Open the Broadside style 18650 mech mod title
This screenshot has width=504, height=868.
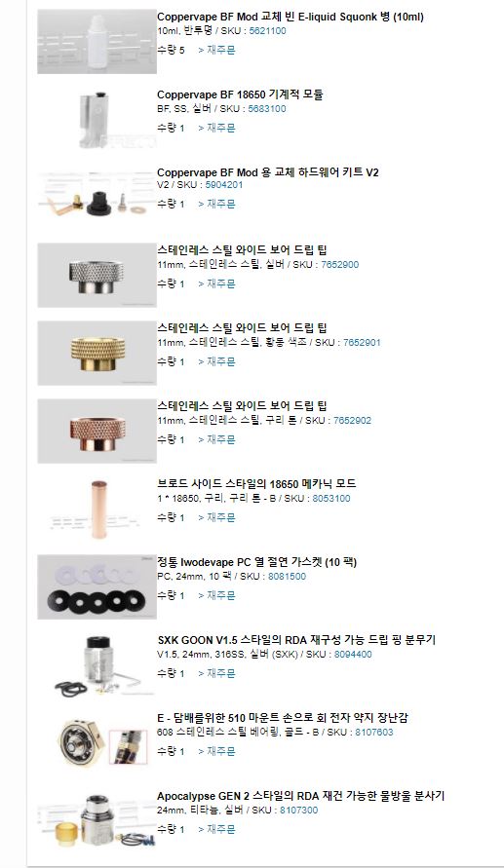pyautogui.click(x=256, y=484)
